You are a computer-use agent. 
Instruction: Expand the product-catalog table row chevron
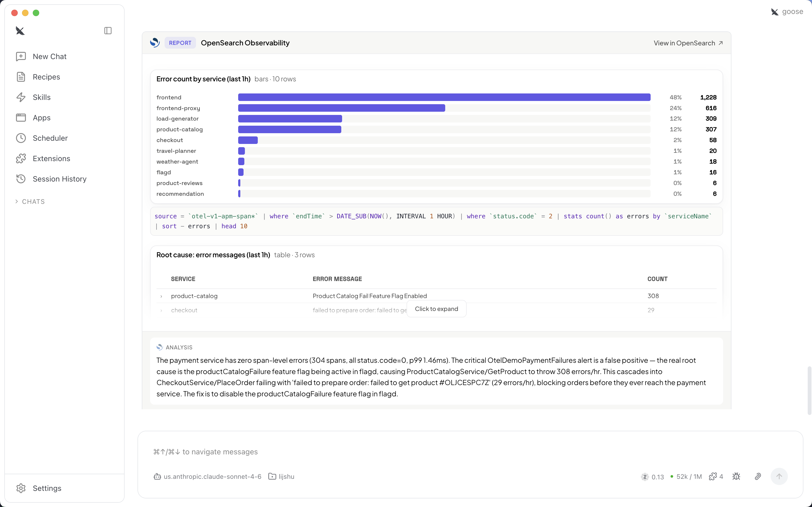[161, 296]
